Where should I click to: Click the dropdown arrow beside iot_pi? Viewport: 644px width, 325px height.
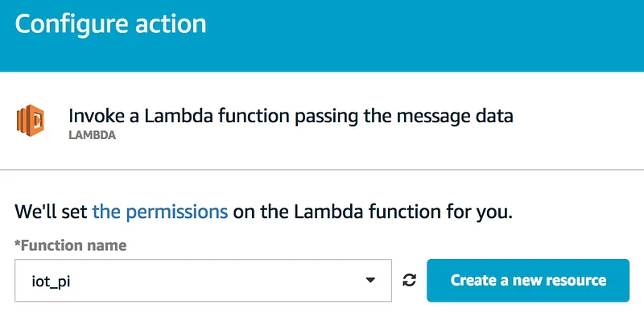pyautogui.click(x=370, y=280)
